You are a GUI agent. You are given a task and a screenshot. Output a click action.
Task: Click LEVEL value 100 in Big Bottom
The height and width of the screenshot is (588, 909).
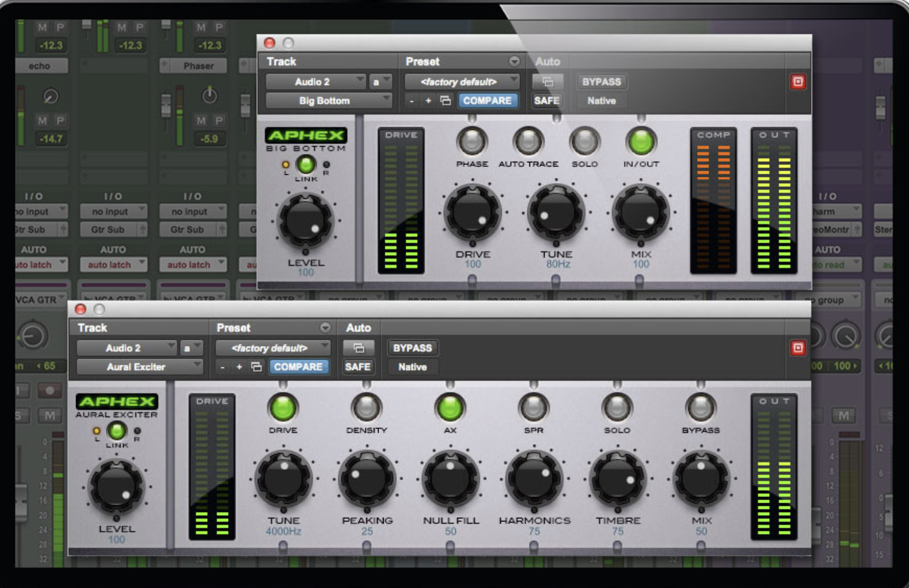coord(306,273)
